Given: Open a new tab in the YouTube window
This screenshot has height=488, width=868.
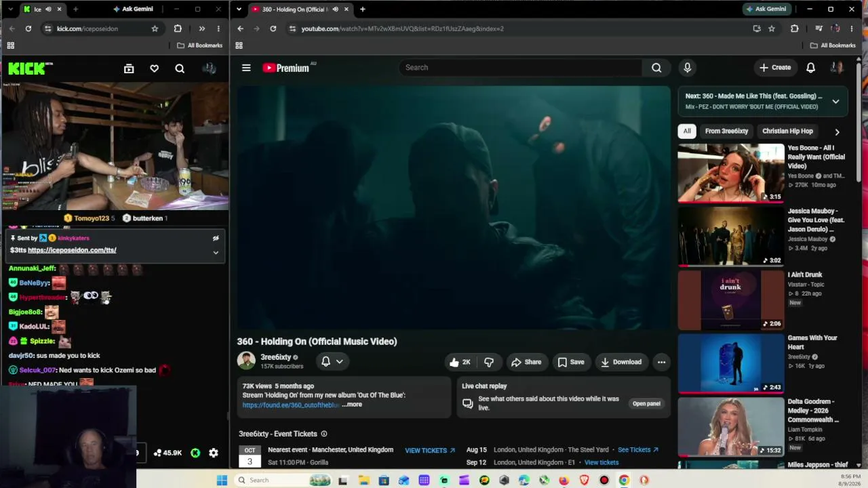Looking at the screenshot, I should pyautogui.click(x=363, y=9).
